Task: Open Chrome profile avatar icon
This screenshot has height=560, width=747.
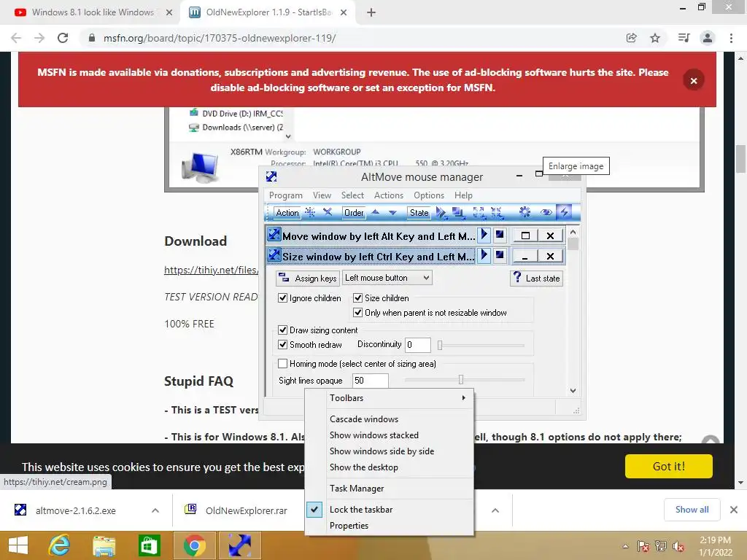Action: [x=708, y=38]
